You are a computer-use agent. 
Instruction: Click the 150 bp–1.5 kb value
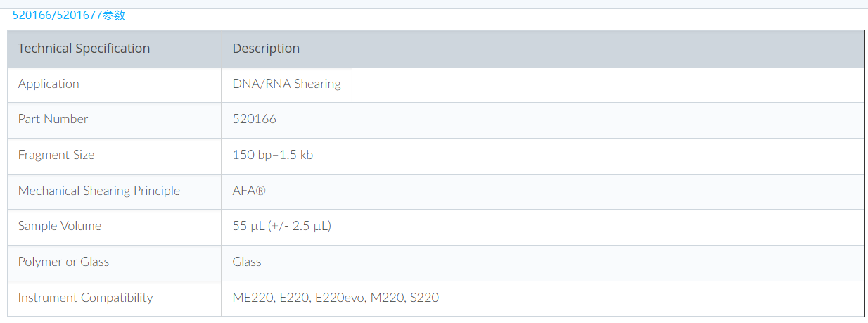click(x=273, y=155)
